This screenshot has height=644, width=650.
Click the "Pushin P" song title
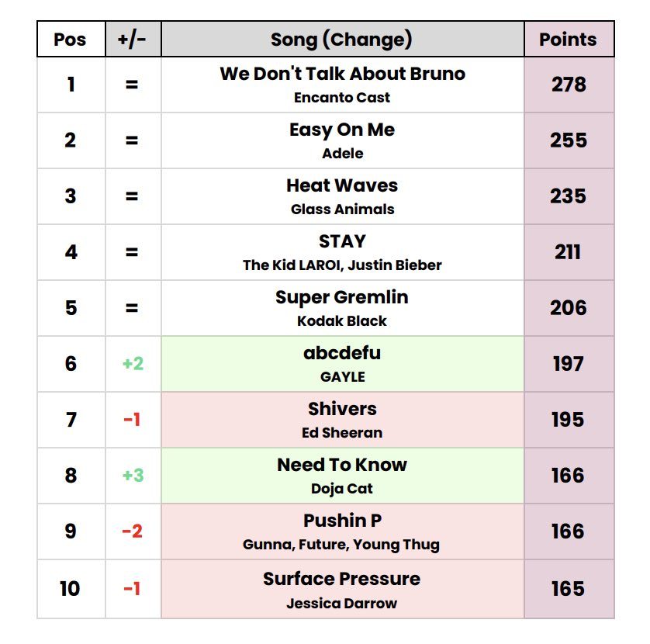(x=342, y=521)
